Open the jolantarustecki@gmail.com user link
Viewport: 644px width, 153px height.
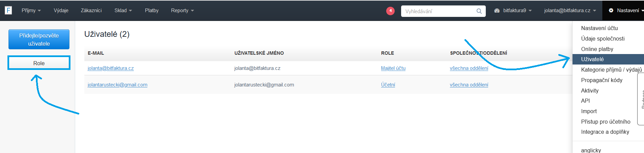pos(117,85)
